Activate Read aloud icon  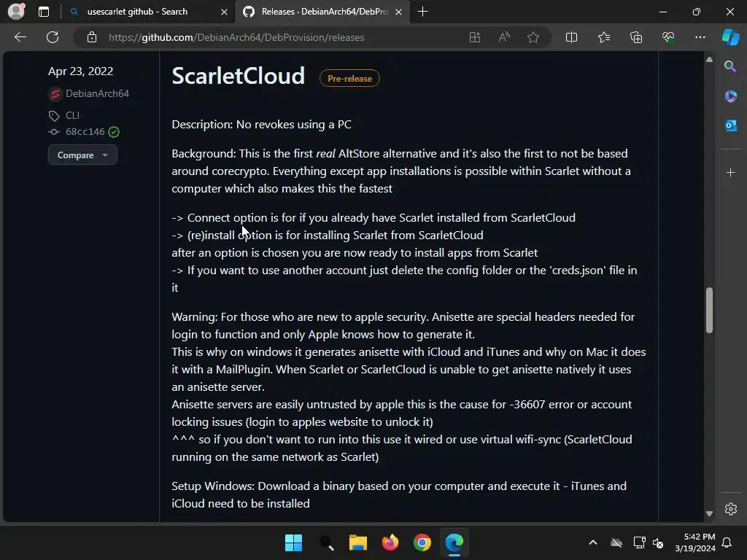[x=504, y=37]
